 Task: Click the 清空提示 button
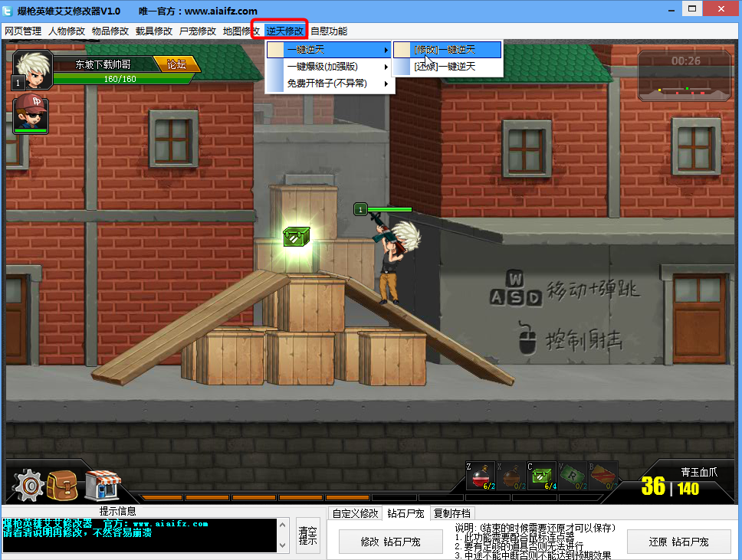[307, 536]
